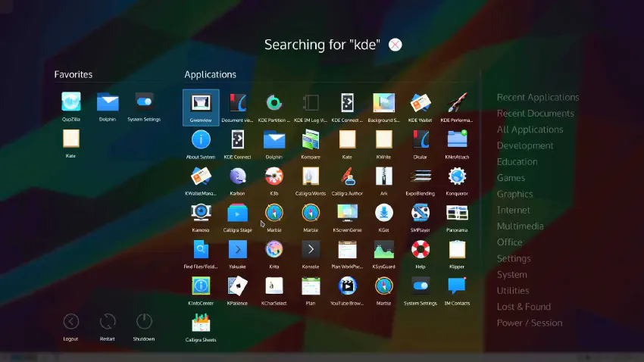Open Konqueror browser

point(457,180)
